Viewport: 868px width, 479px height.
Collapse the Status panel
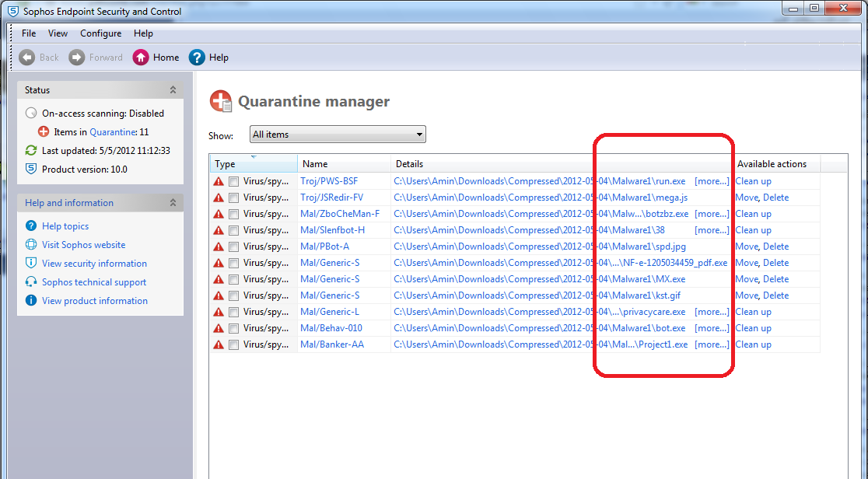pos(173,89)
